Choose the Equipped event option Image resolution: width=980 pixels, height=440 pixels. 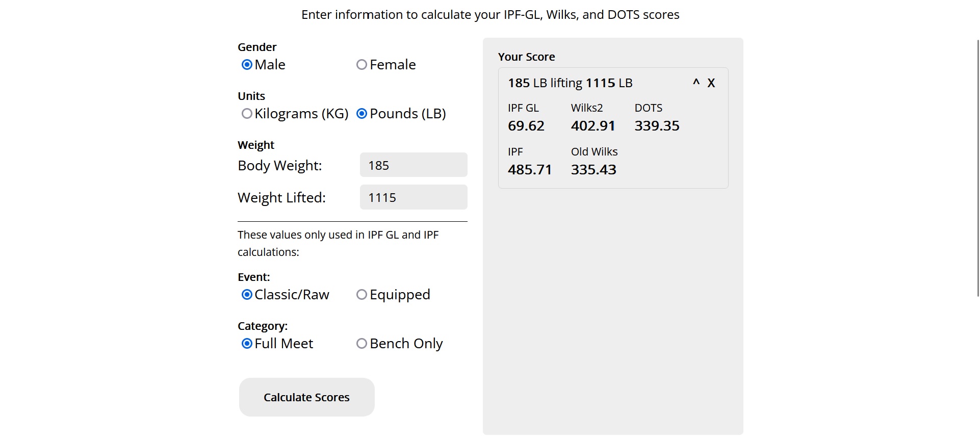coord(362,295)
